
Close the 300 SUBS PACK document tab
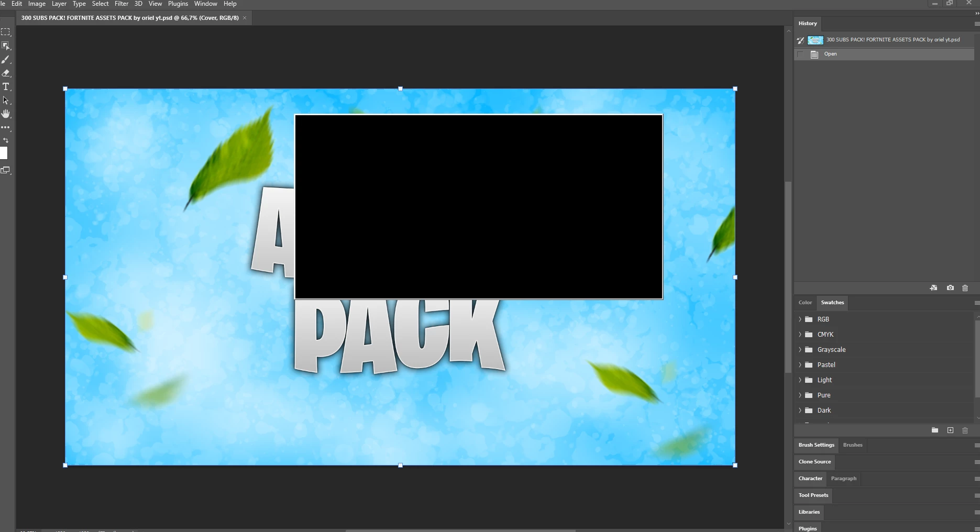[245, 18]
